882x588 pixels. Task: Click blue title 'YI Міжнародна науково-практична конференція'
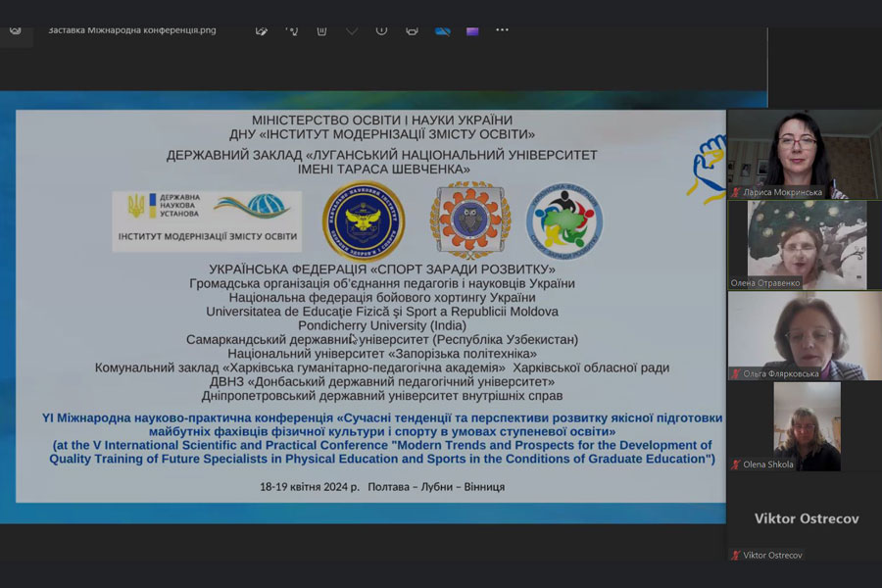(187, 418)
